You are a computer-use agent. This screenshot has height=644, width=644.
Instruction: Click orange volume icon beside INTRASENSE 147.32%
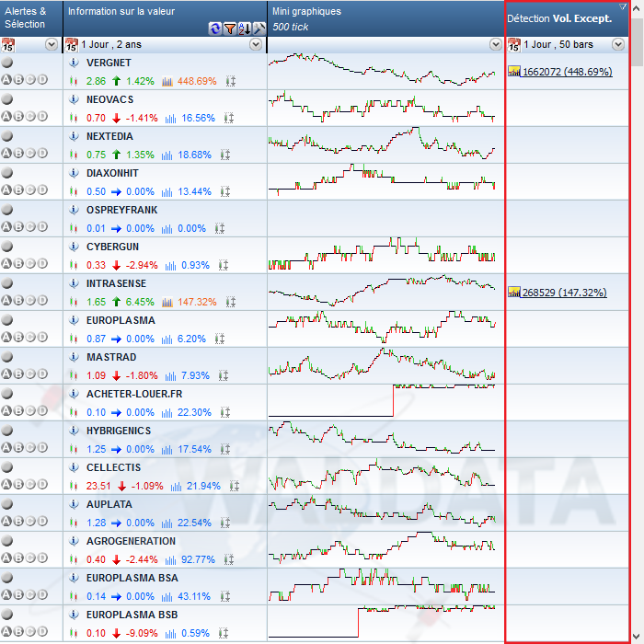tap(167, 302)
